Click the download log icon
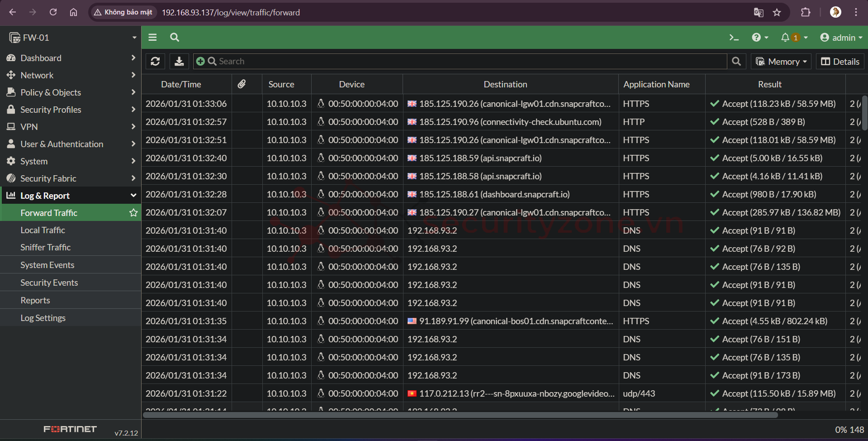The image size is (868, 441). click(x=179, y=62)
